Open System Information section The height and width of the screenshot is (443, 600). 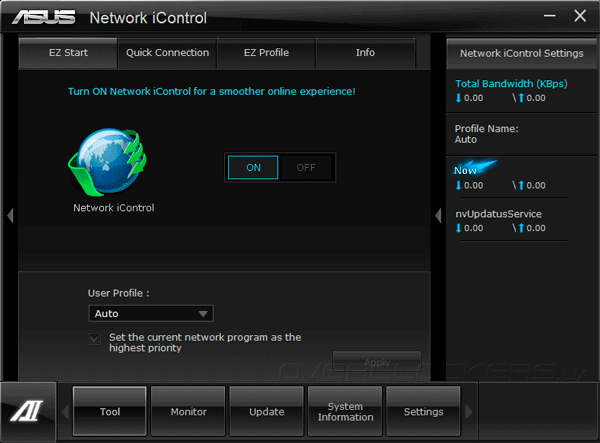345,412
